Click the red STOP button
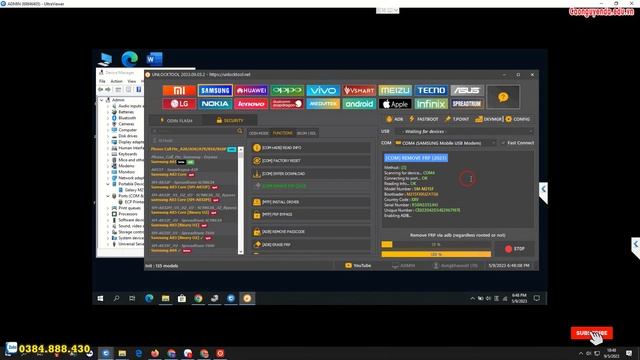Image resolution: width=640 pixels, height=360 pixels. (514, 249)
